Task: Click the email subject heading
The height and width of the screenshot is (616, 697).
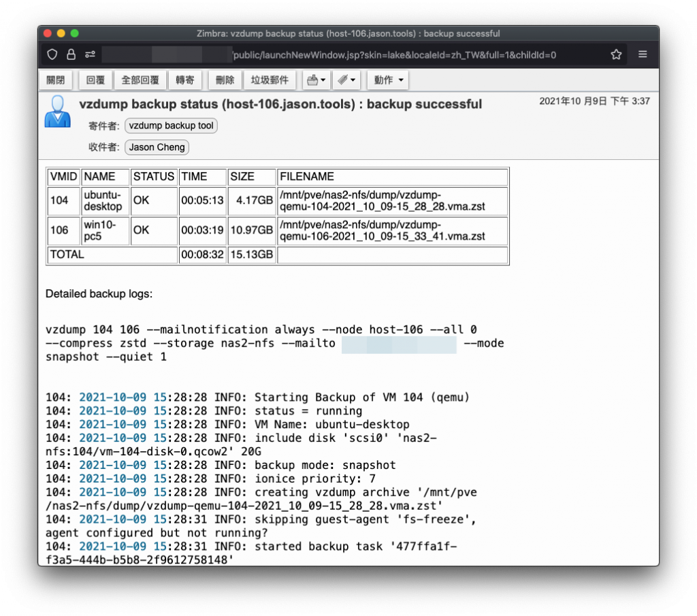Action: click(x=280, y=104)
